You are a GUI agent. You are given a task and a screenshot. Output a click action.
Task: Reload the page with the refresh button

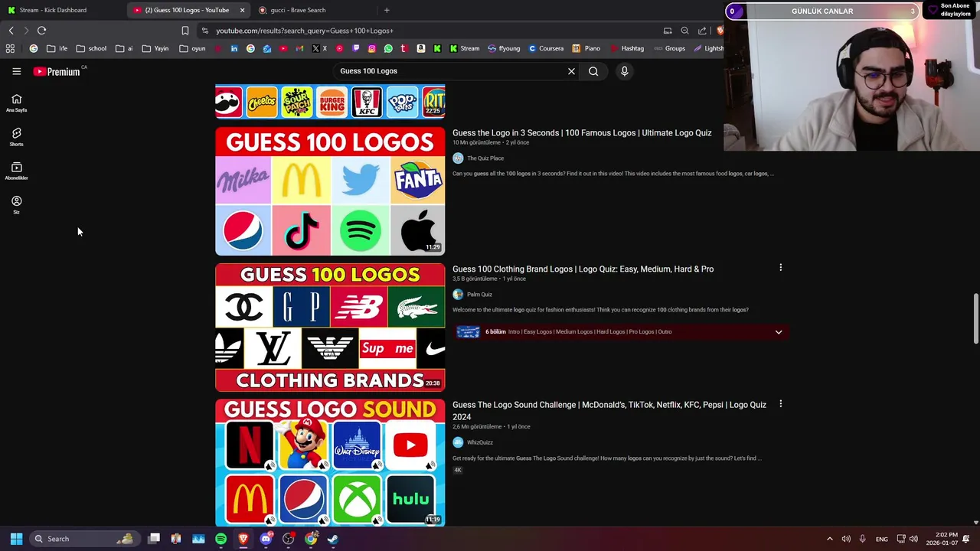pyautogui.click(x=41, y=31)
